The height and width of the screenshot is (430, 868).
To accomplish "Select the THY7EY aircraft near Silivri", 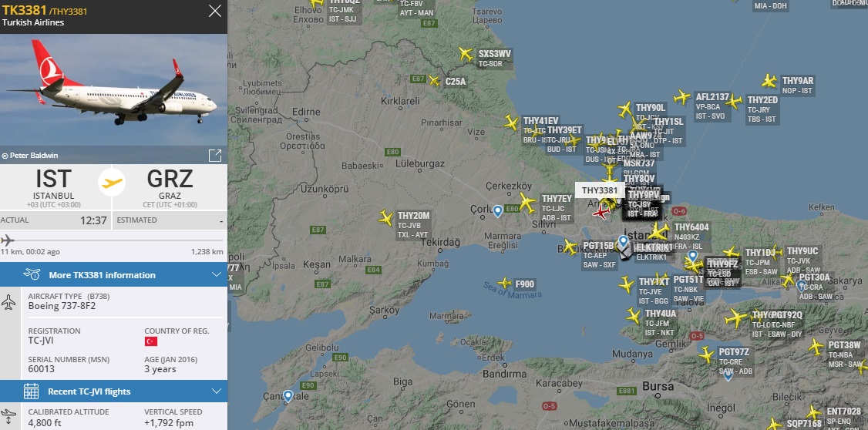I will pyautogui.click(x=527, y=203).
